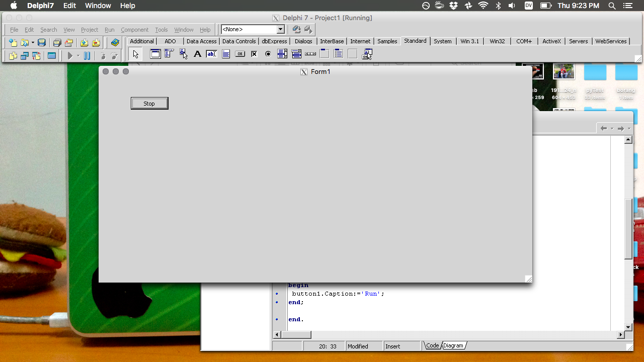
Task: Select the Edit component icon
Action: point(211,54)
